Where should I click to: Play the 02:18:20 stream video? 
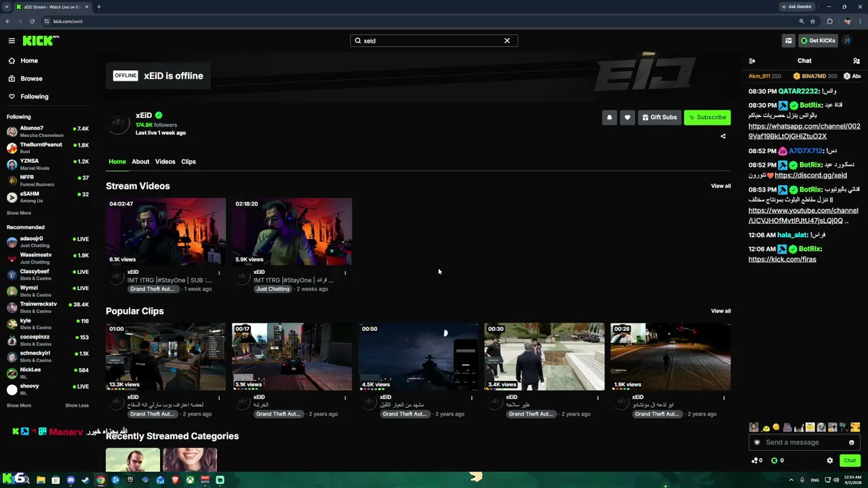[x=292, y=232]
